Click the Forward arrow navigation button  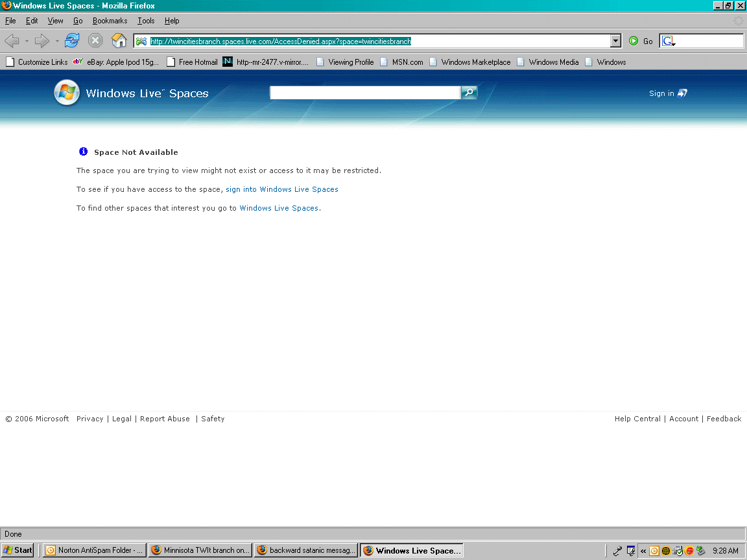click(x=42, y=41)
